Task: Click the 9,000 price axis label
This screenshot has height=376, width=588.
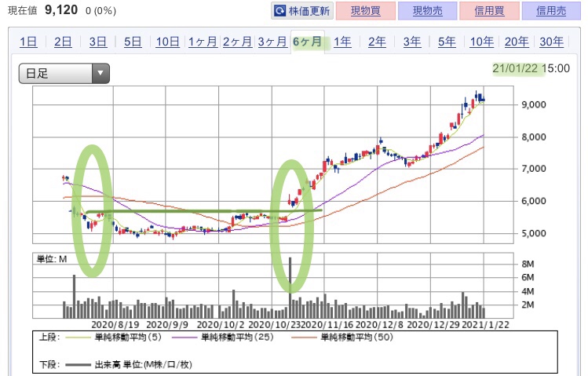Action: point(534,104)
